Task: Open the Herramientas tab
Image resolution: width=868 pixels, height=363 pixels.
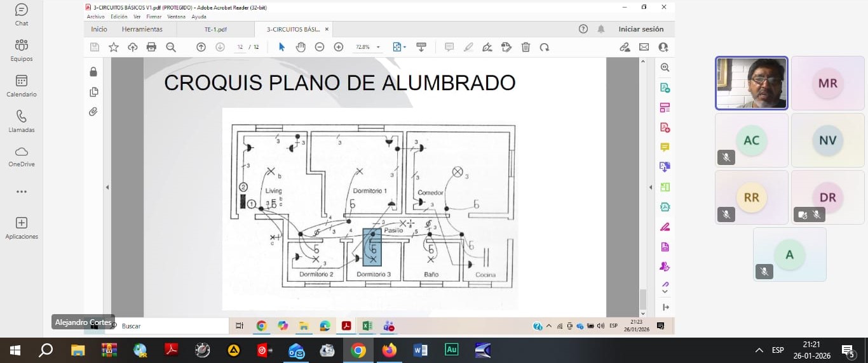Action: (x=142, y=29)
